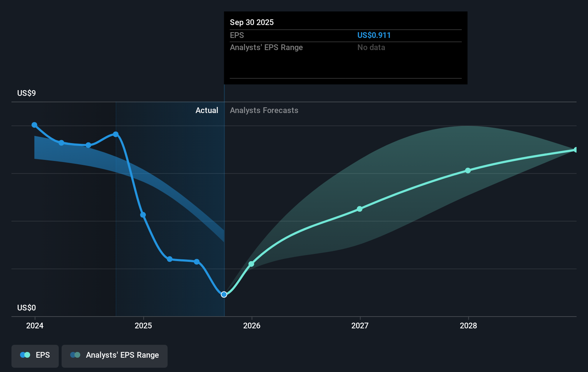Click the 2025 start EPS data point

pos(143,215)
